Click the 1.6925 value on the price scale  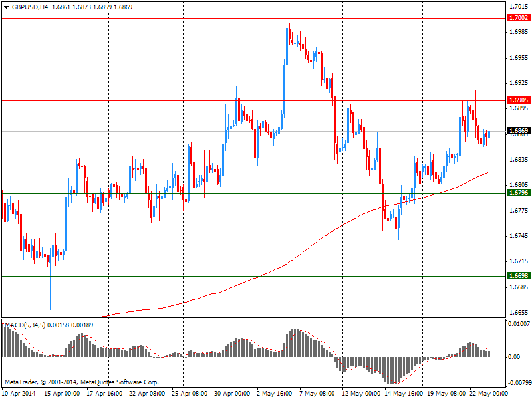coord(519,83)
